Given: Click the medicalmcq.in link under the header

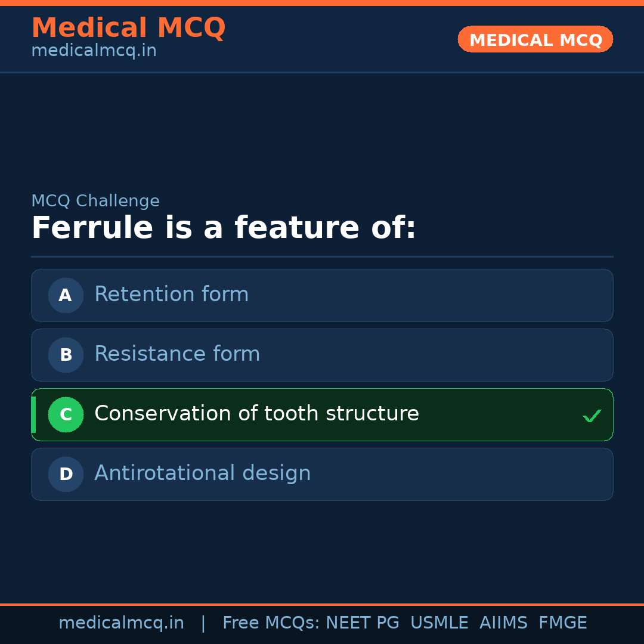Looking at the screenshot, I should coord(93,50).
